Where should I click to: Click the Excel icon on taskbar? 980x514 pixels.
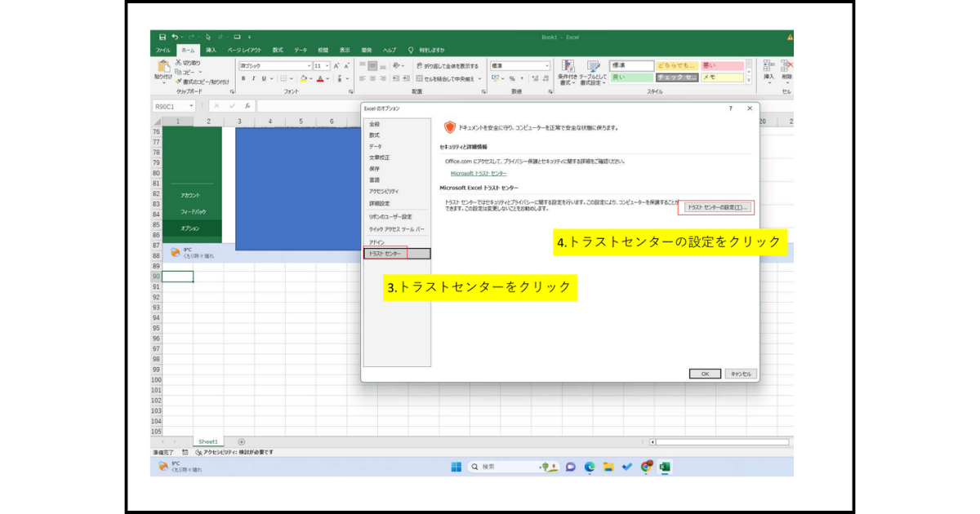[x=665, y=467]
